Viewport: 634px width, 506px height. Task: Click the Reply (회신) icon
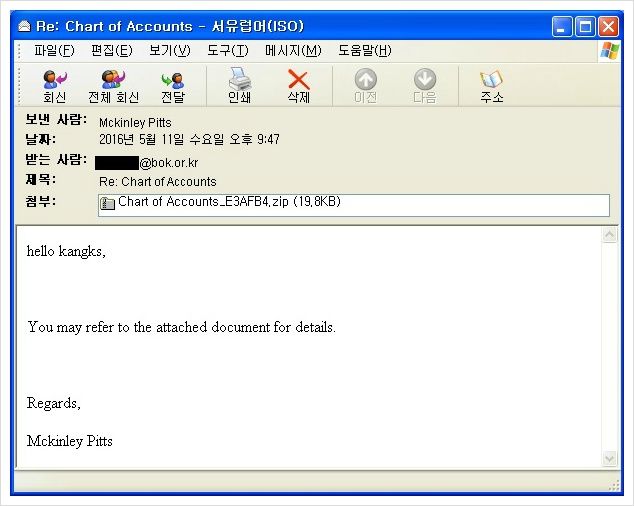pyautogui.click(x=55, y=79)
